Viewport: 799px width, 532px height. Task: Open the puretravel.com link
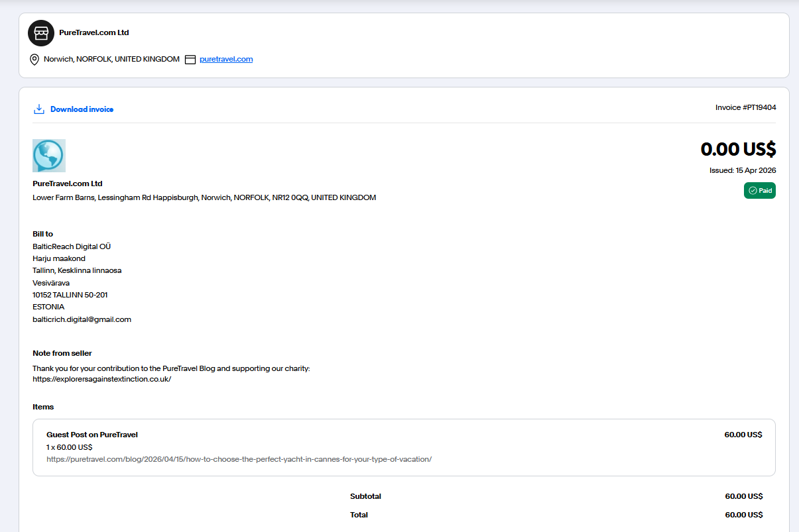point(226,59)
